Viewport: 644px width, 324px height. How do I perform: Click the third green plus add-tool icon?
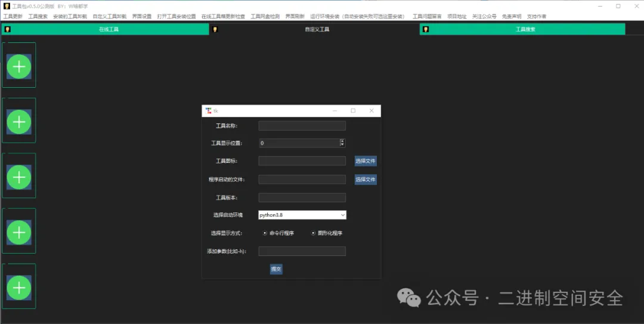point(19,177)
